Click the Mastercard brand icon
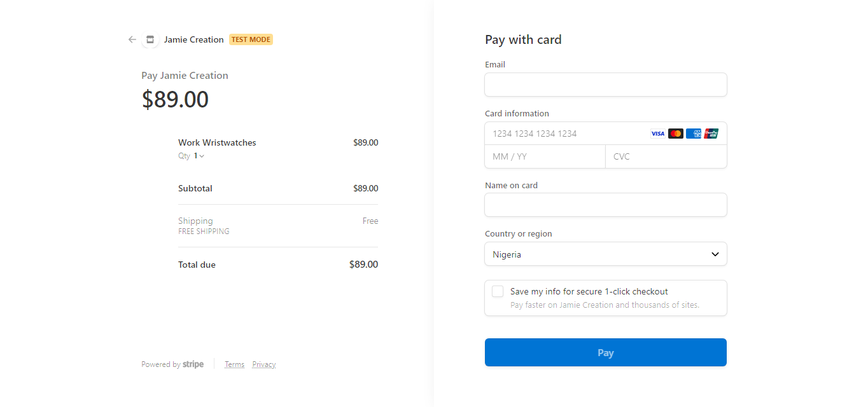This screenshot has width=868, height=407. pyautogui.click(x=675, y=134)
